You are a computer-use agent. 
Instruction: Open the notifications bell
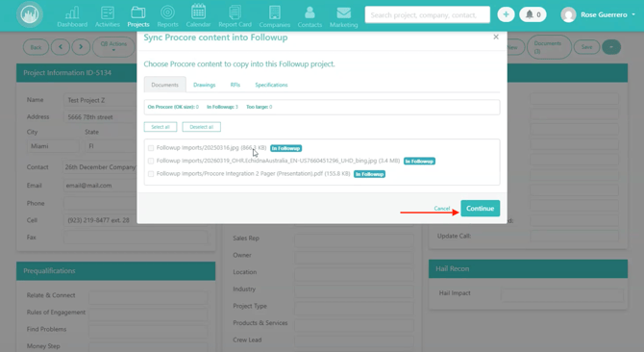click(533, 14)
